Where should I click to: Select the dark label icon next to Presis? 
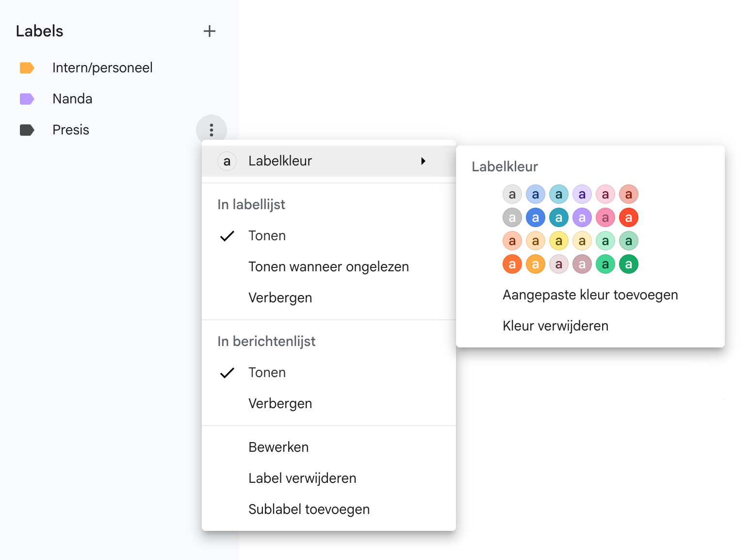[x=27, y=130]
